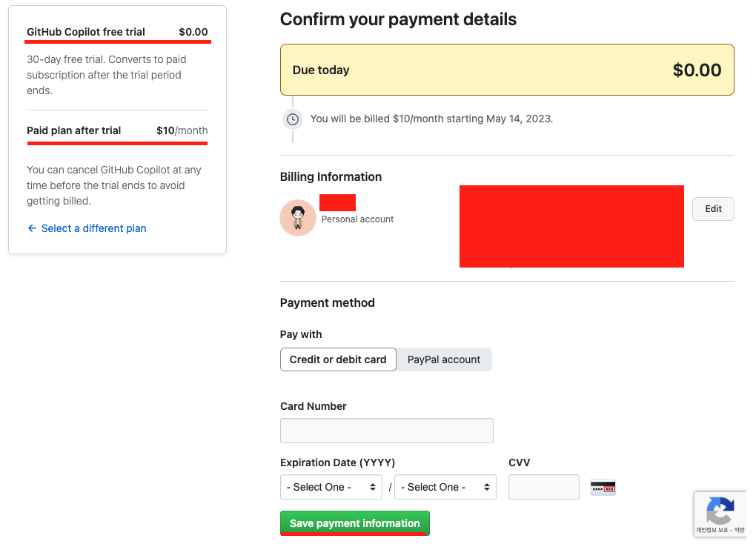
Task: Click the reCAPTCHA badge icon
Action: [x=720, y=511]
